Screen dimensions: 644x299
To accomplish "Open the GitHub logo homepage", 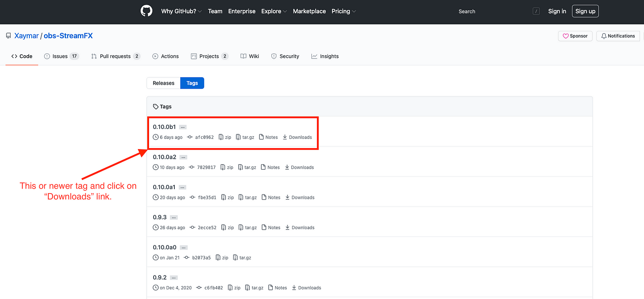I will [x=146, y=11].
